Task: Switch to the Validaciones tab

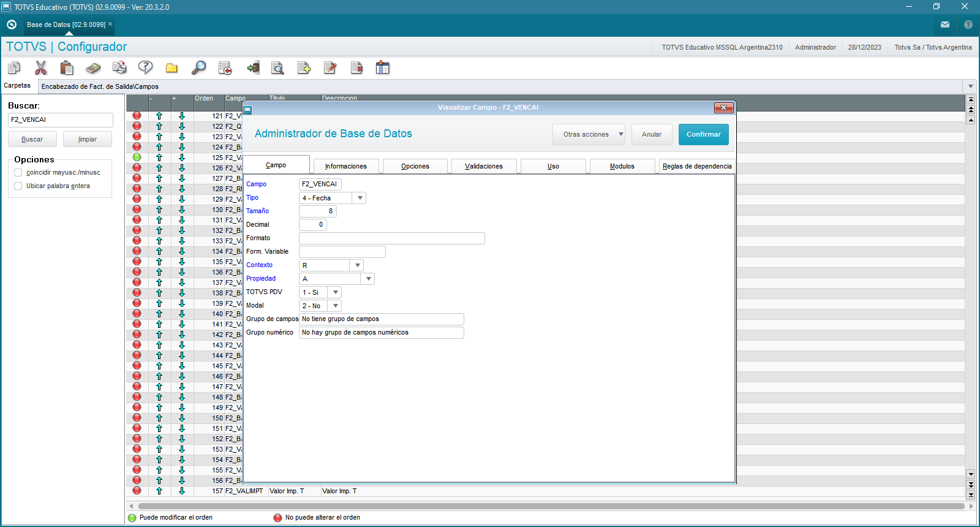Action: (484, 166)
